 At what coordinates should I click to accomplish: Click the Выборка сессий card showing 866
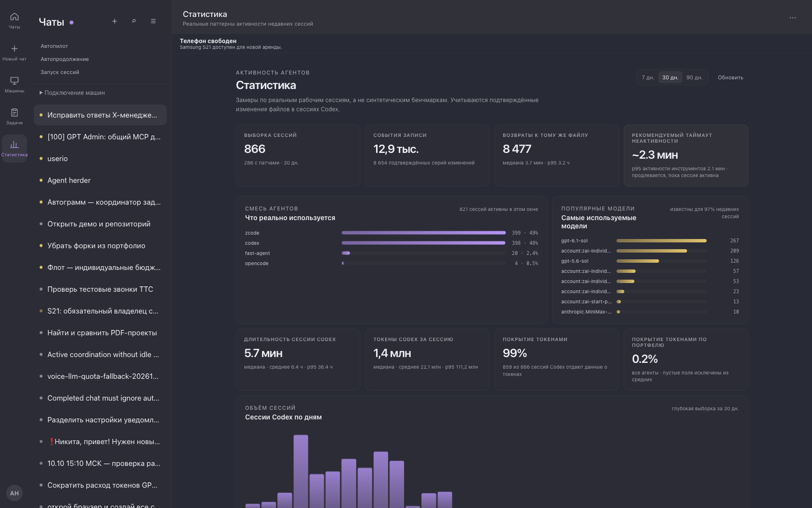coord(298,155)
